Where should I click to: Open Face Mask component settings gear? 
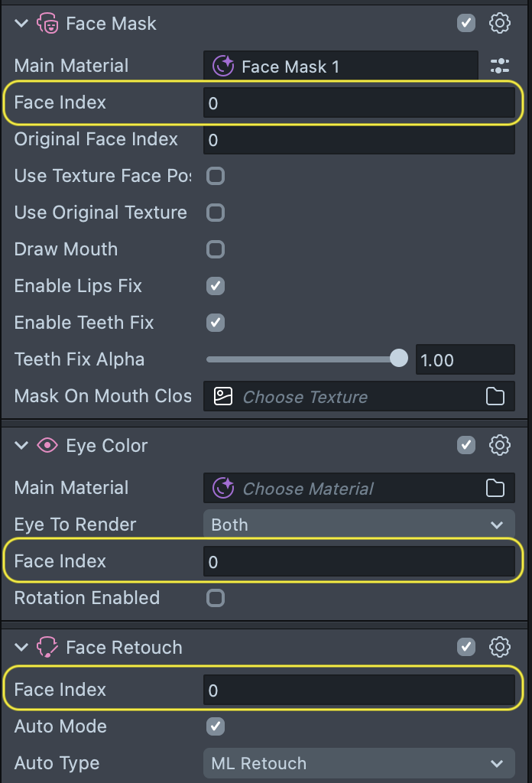pos(500,23)
